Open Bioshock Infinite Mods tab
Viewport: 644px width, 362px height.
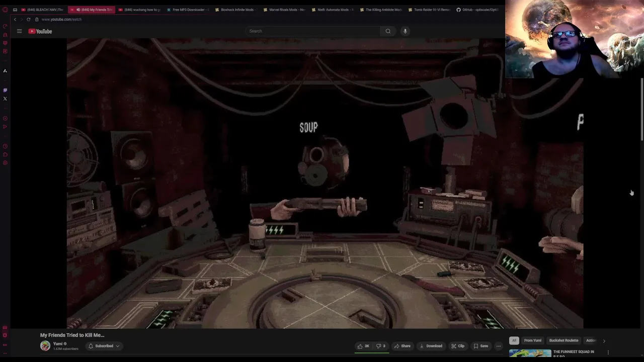[236, 10]
